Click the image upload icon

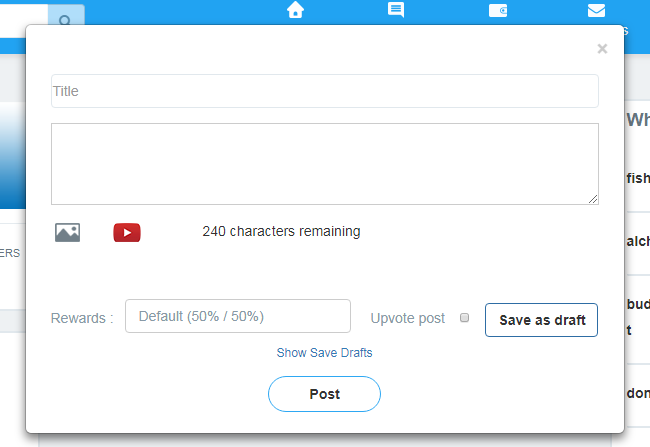(x=67, y=232)
